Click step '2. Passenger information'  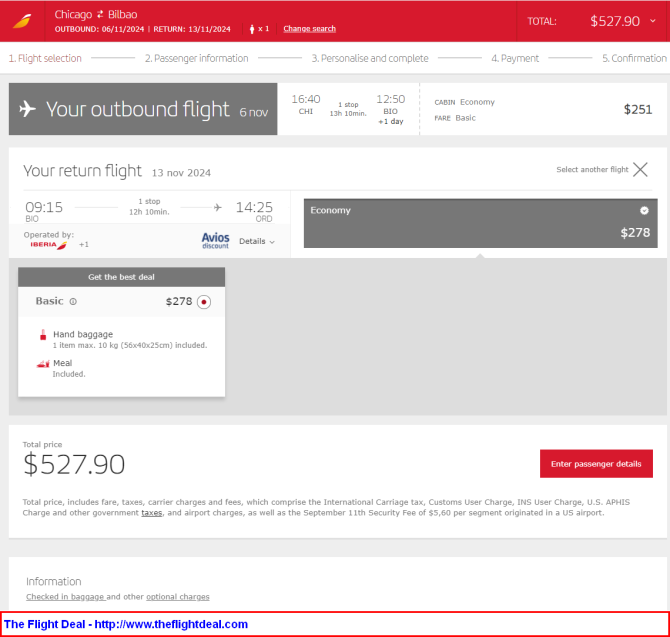point(197,58)
